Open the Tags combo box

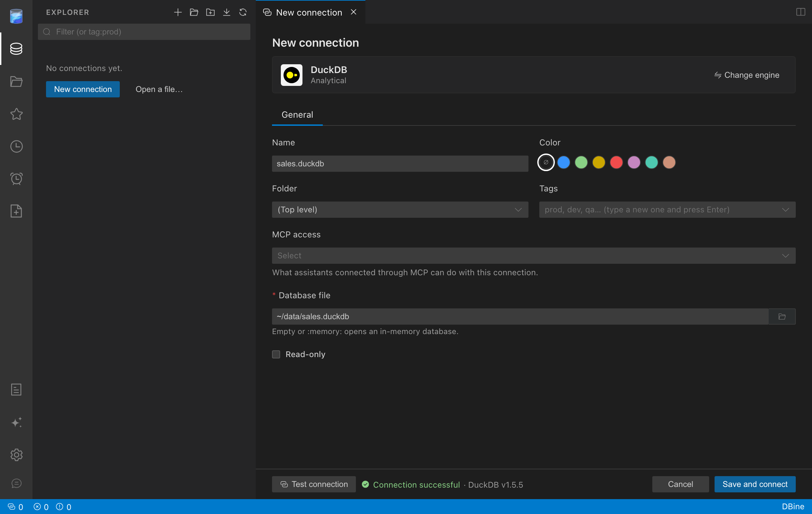(667, 210)
